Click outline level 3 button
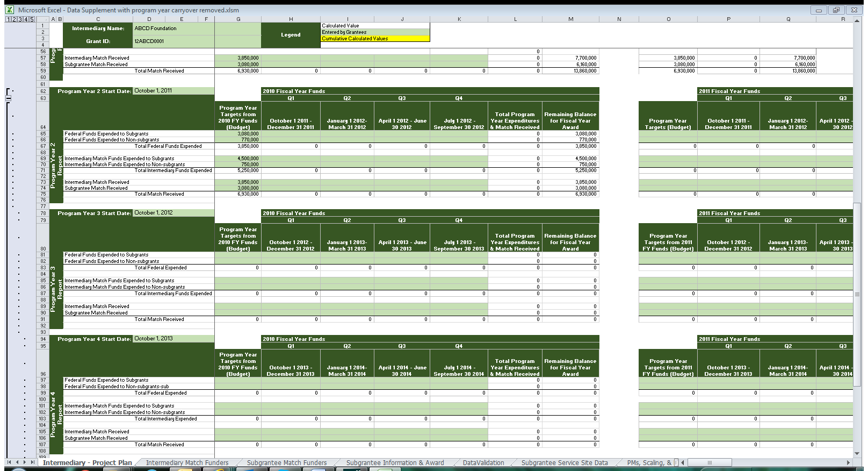This screenshot has height=471, width=868. pos(19,19)
